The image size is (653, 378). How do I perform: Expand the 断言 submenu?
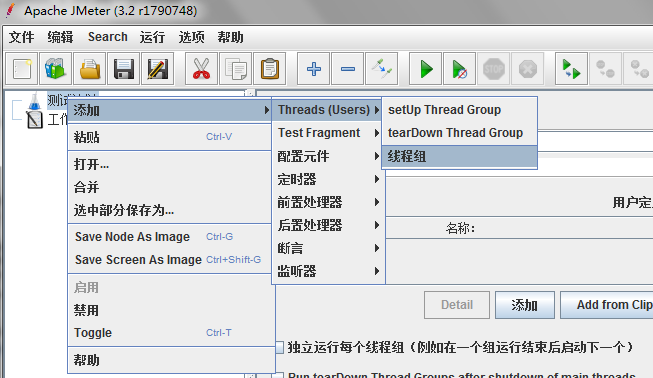click(x=329, y=249)
